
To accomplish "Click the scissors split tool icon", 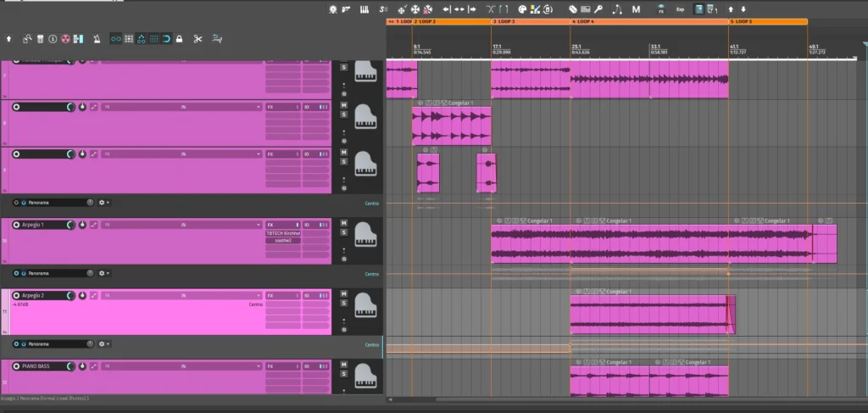I will (198, 39).
